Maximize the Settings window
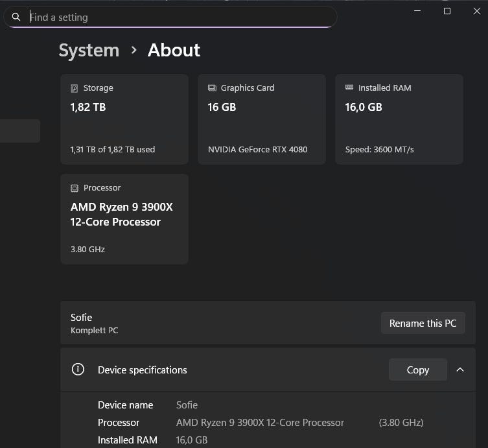Image resolution: width=488 pixels, height=448 pixels. point(447,11)
